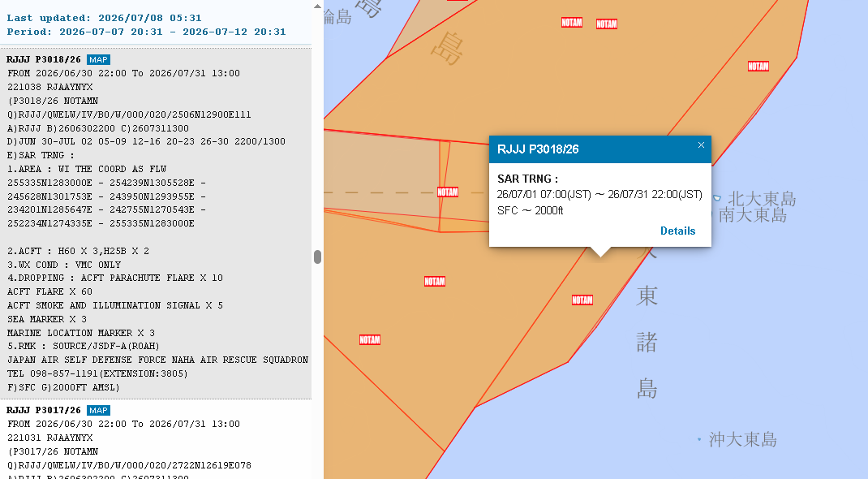Click the NOTAM marker on the dashed line
This screenshot has width=868, height=479.
447,192
